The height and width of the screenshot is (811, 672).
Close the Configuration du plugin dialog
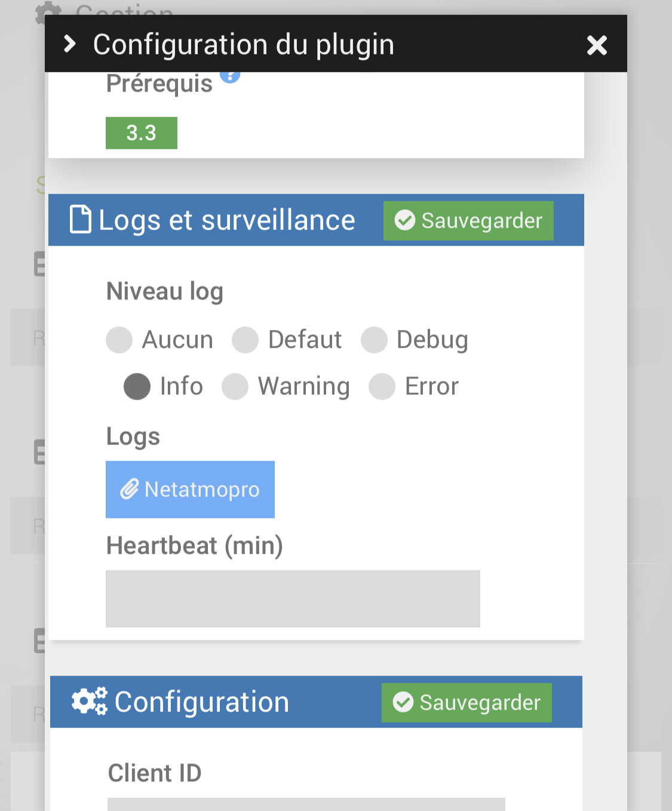(597, 45)
